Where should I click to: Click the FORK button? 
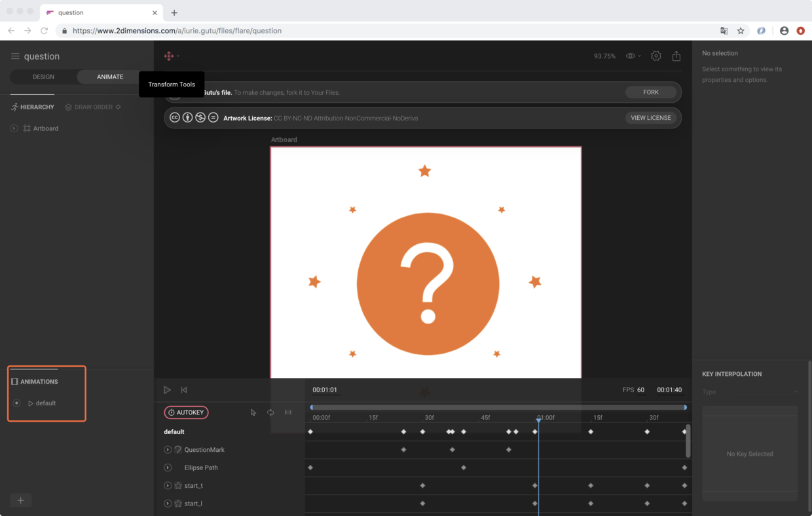click(651, 92)
